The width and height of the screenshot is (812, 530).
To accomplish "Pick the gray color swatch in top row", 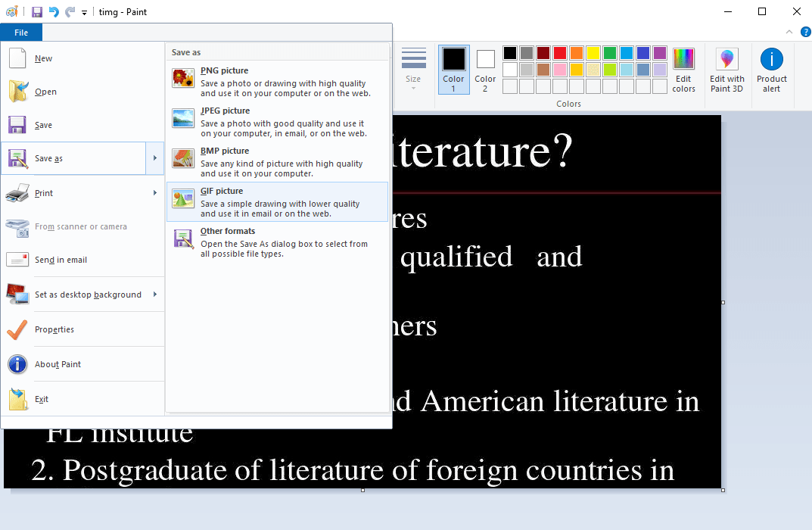I will tap(527, 53).
